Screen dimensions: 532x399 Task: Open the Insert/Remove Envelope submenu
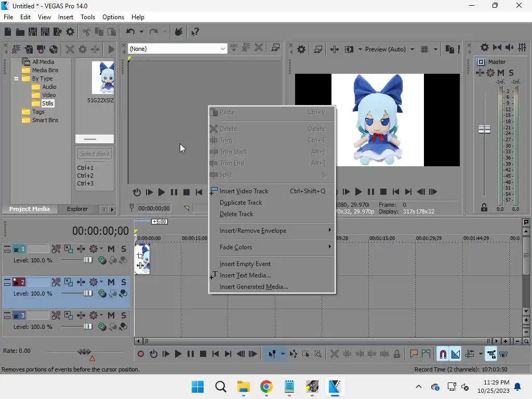click(x=272, y=231)
